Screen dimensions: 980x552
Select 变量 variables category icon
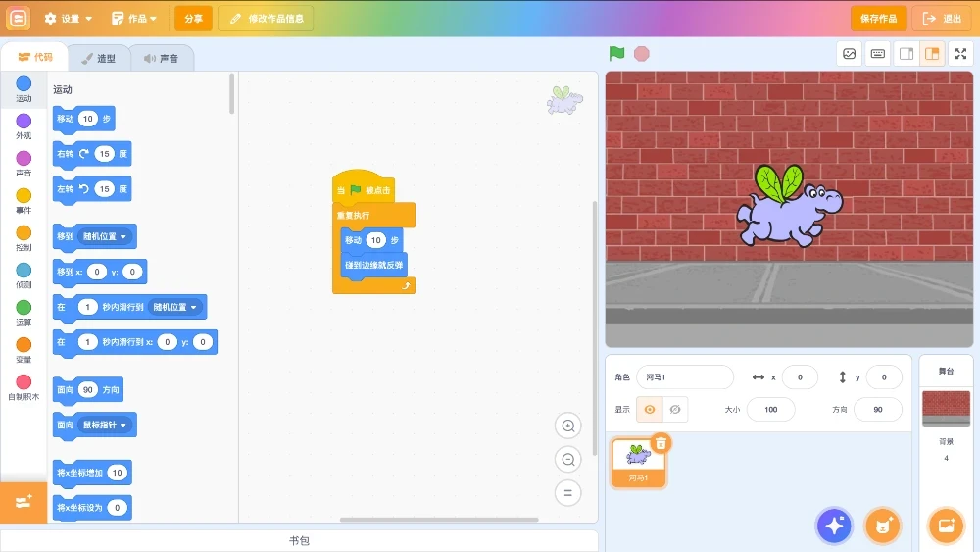24,344
